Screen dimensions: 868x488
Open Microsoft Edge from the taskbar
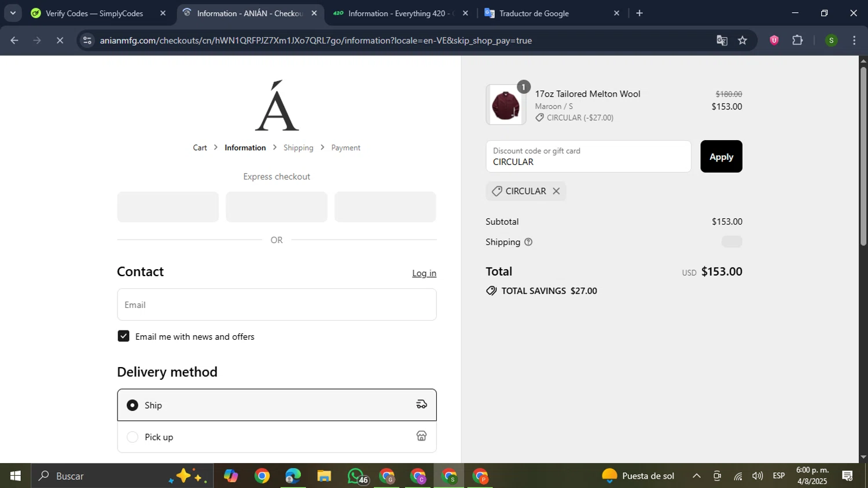click(x=293, y=476)
